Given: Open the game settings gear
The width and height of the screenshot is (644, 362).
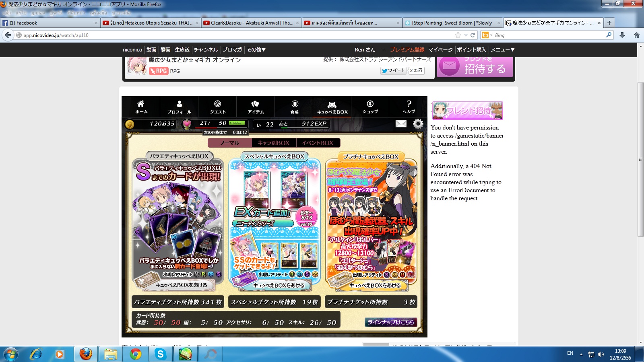Looking at the screenshot, I should [418, 123].
